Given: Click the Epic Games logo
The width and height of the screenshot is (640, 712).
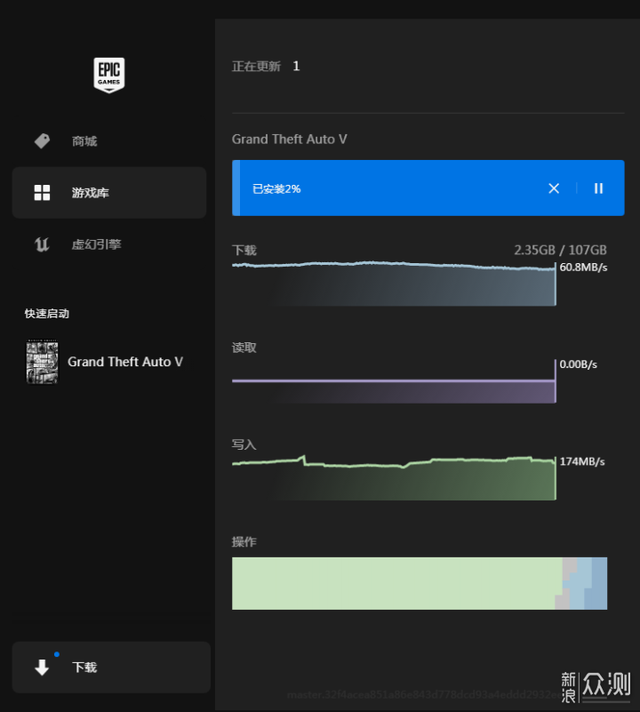Looking at the screenshot, I should point(109,75).
